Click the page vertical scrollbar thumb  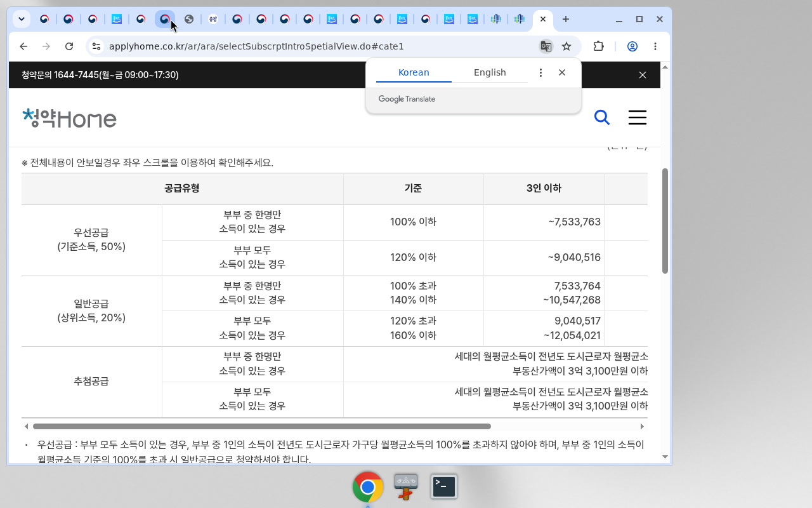tap(665, 221)
